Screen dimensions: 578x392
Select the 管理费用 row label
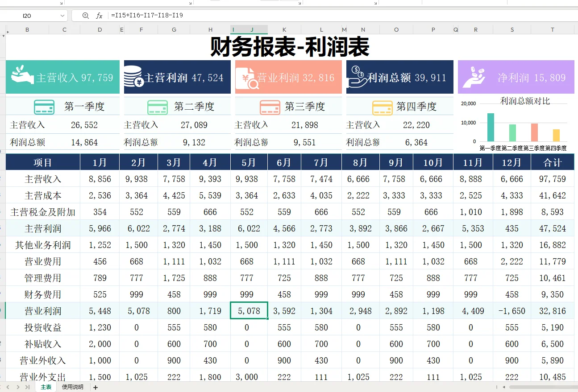coord(43,278)
